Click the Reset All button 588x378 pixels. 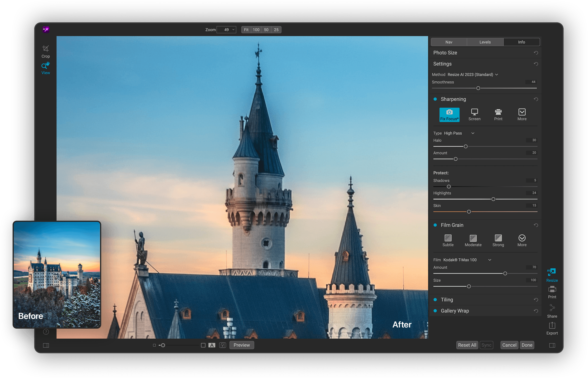pyautogui.click(x=467, y=345)
